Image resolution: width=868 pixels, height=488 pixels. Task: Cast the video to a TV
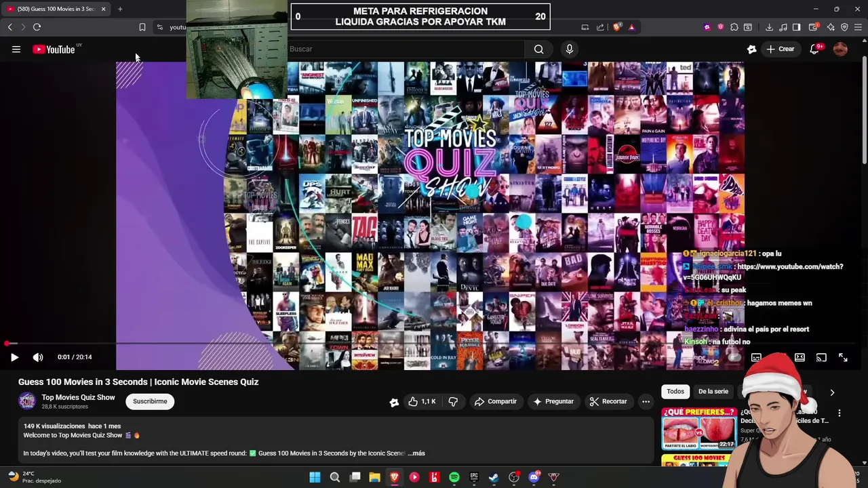pos(821,357)
